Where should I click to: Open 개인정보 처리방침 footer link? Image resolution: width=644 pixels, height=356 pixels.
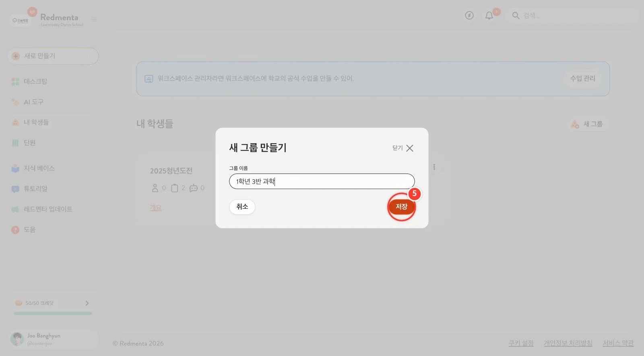pos(568,343)
